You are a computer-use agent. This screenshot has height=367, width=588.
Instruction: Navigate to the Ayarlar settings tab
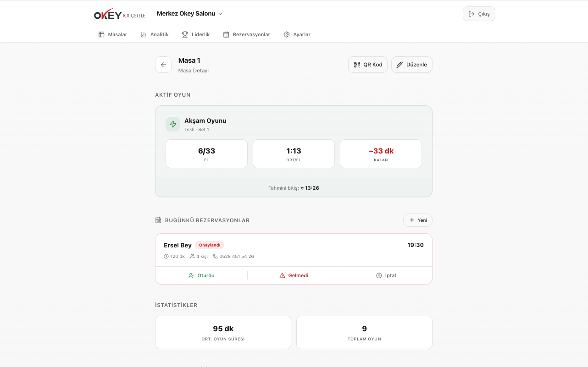(x=297, y=34)
